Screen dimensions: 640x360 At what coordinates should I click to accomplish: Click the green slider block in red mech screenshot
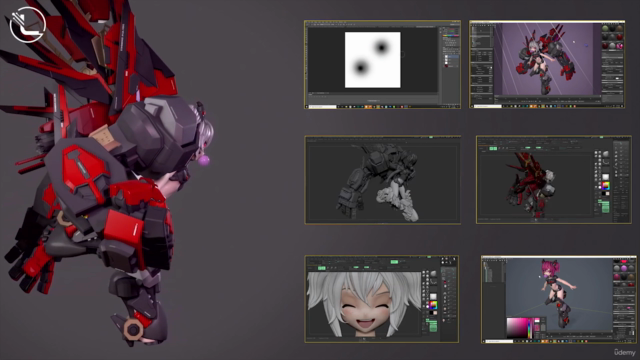click(606, 209)
